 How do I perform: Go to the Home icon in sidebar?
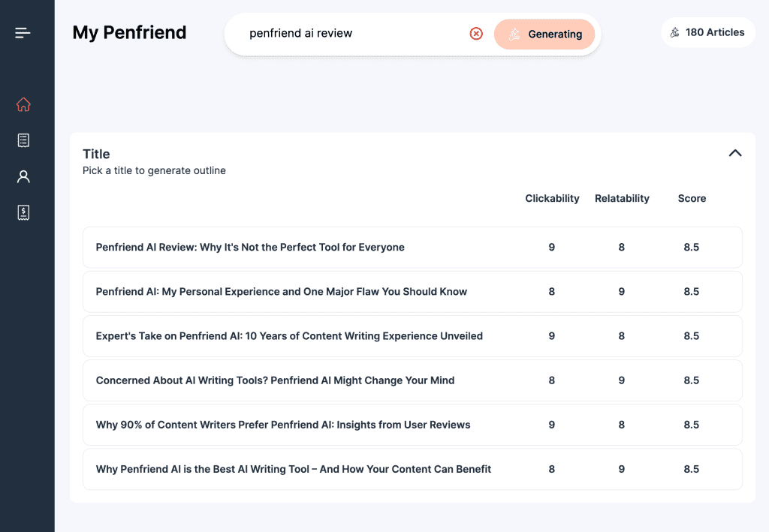[x=23, y=104]
